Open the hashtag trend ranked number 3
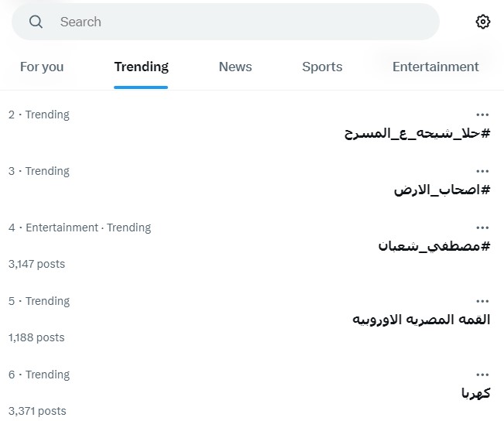504x438 pixels. click(x=442, y=190)
